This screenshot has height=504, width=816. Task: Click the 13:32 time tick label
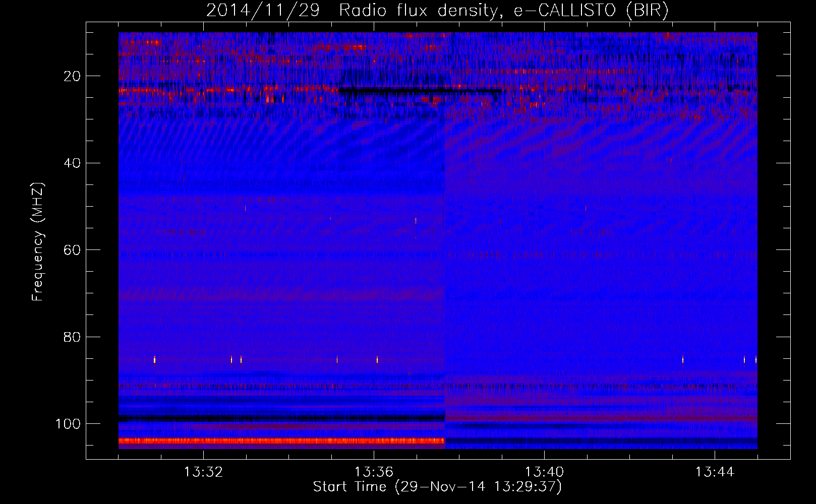click(x=203, y=472)
